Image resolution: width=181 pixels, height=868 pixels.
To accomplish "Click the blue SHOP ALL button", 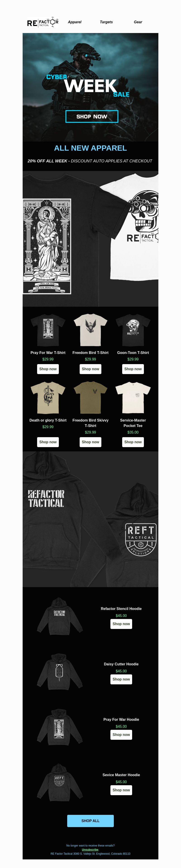I will tap(90, 821).
